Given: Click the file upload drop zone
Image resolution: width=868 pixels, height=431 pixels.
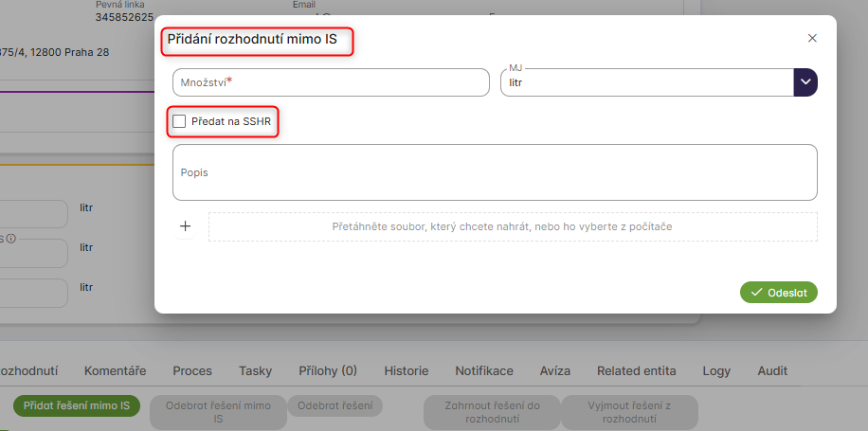Looking at the screenshot, I should (x=513, y=227).
